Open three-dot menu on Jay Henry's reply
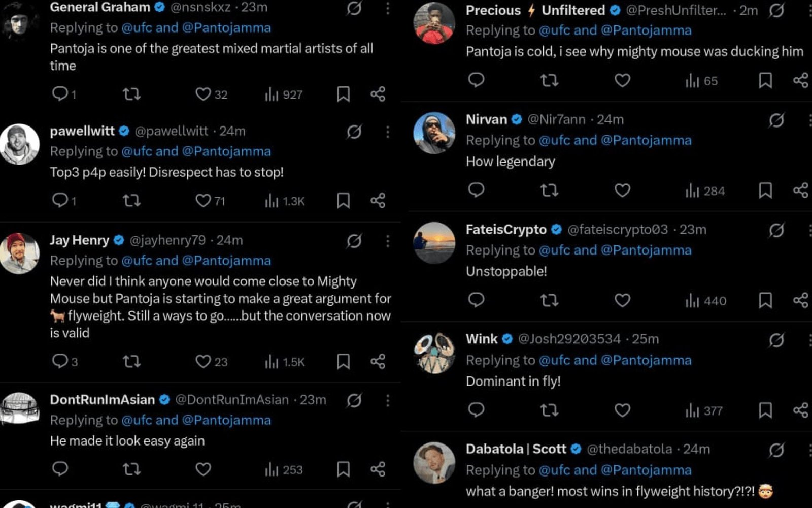The image size is (812, 508). (388, 241)
